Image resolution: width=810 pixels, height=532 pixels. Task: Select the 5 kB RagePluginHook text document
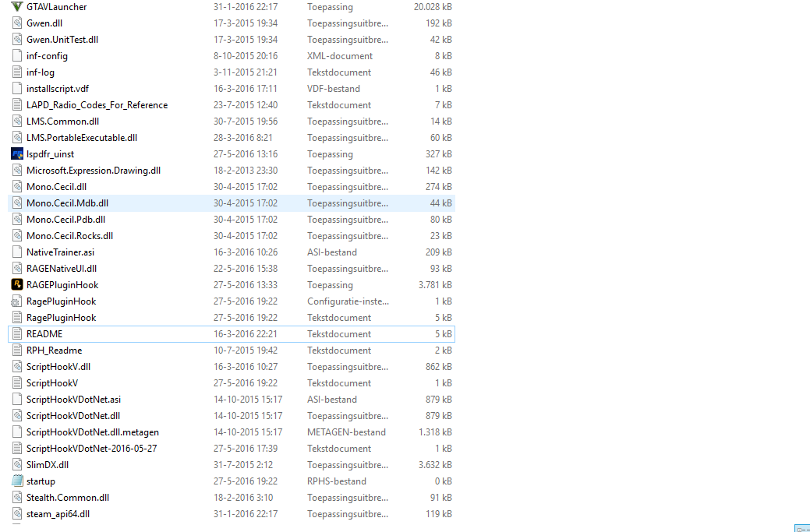coord(62,317)
